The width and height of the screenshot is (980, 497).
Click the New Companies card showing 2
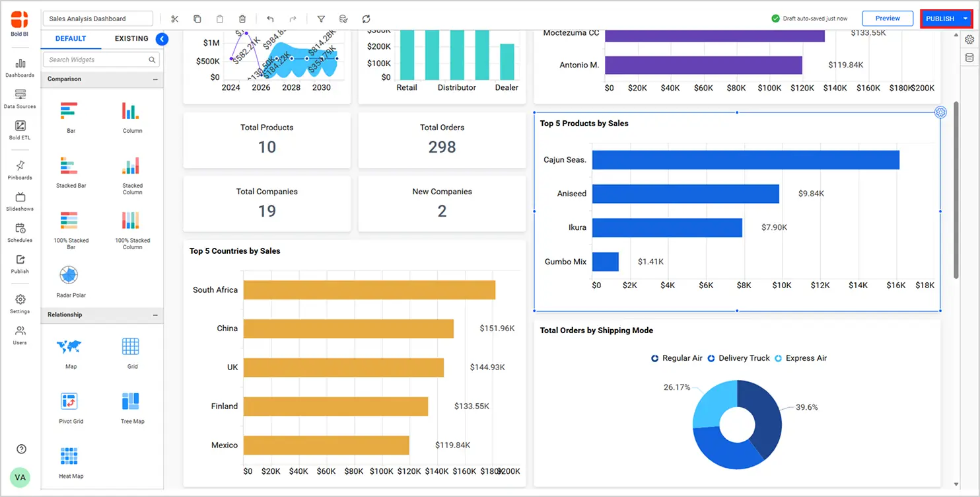[442, 204]
